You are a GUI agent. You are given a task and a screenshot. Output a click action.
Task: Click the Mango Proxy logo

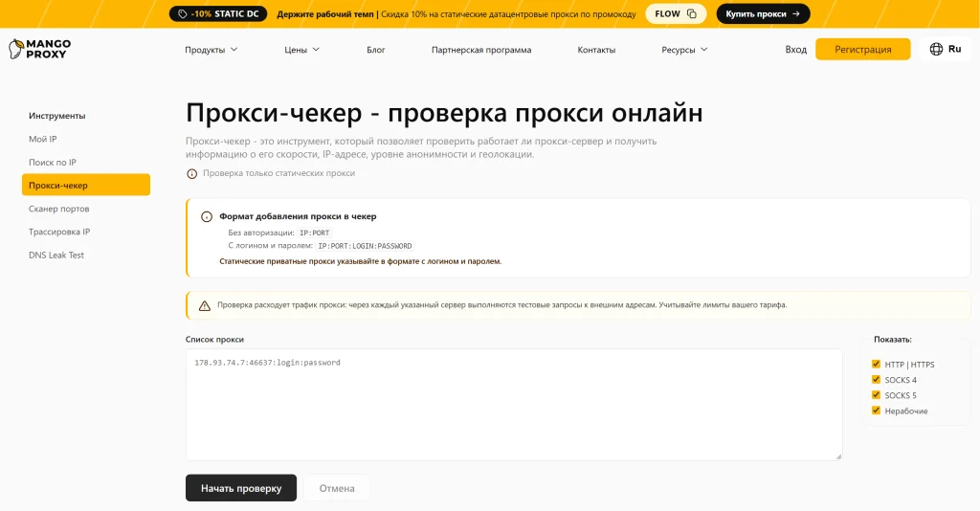39,49
